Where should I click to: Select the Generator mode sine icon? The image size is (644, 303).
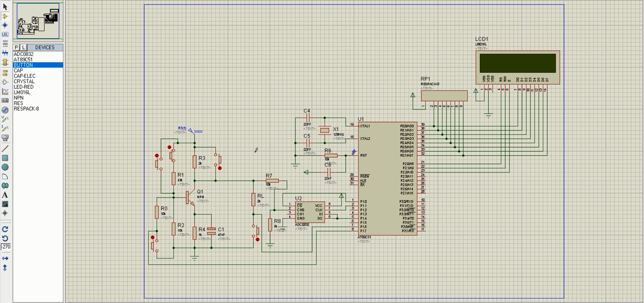[x=5, y=110]
